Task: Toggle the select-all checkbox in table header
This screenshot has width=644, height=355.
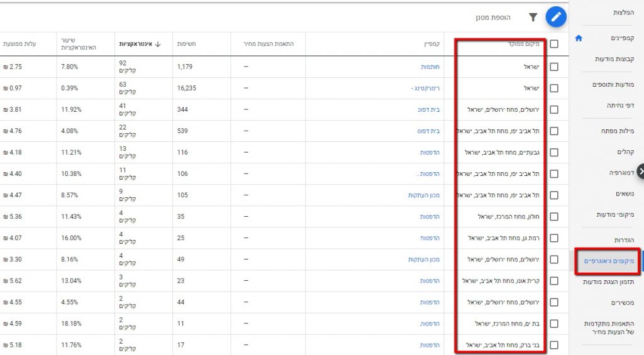Action: (x=553, y=44)
